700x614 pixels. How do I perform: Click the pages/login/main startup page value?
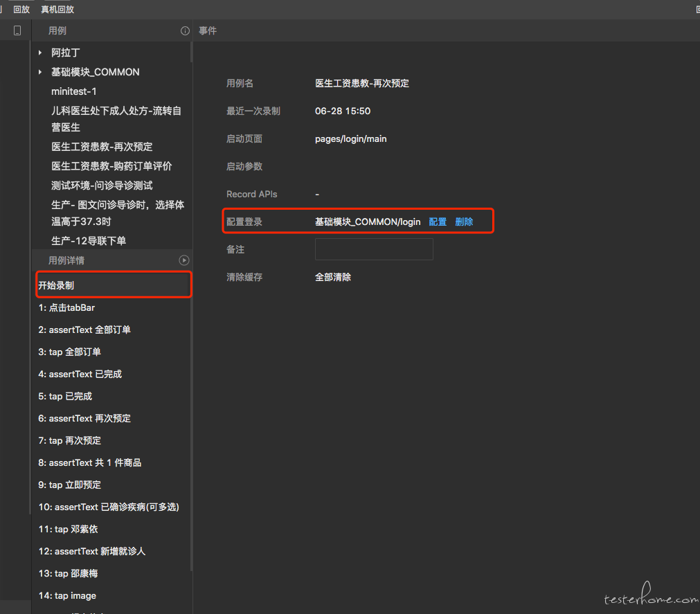[x=351, y=138]
